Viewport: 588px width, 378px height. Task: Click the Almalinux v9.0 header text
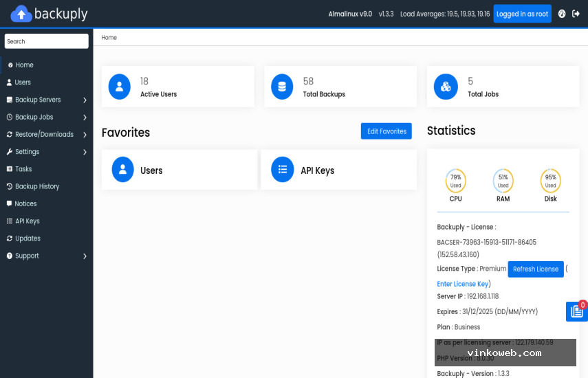point(350,14)
